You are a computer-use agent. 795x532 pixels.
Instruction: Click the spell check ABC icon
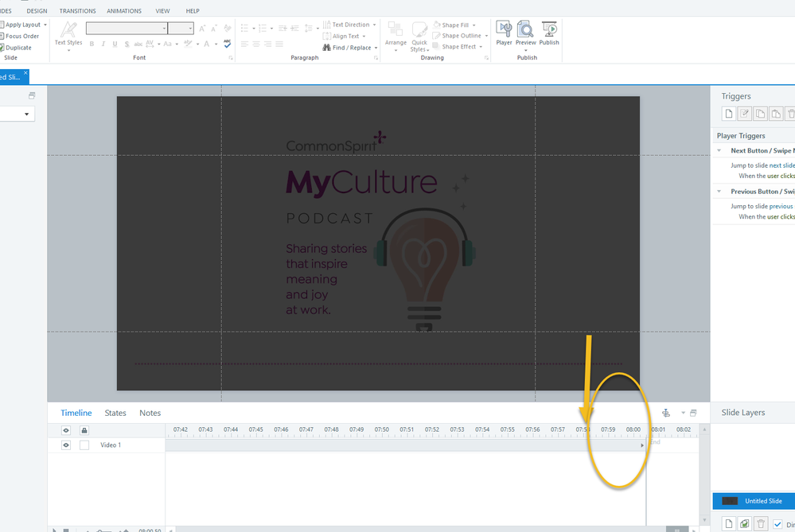pyautogui.click(x=227, y=45)
